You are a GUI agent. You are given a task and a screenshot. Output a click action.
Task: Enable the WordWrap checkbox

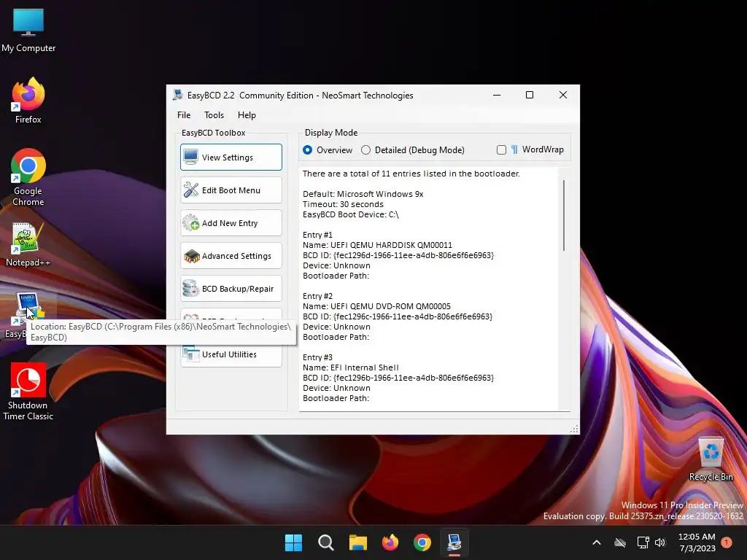501,150
